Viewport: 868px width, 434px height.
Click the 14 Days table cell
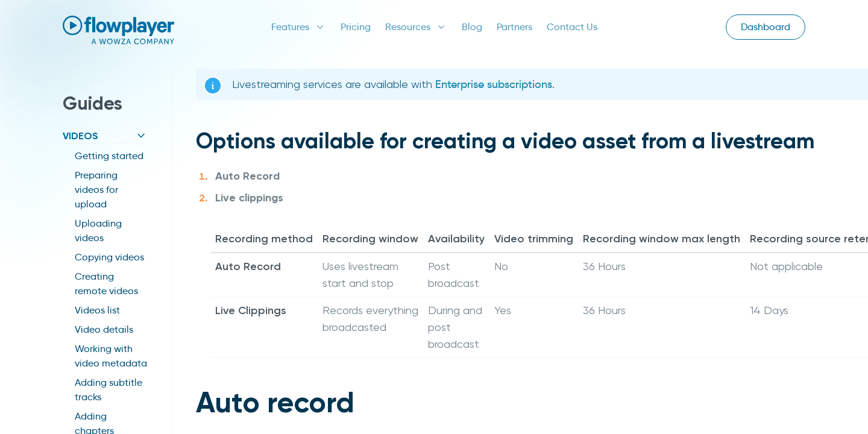tap(769, 310)
